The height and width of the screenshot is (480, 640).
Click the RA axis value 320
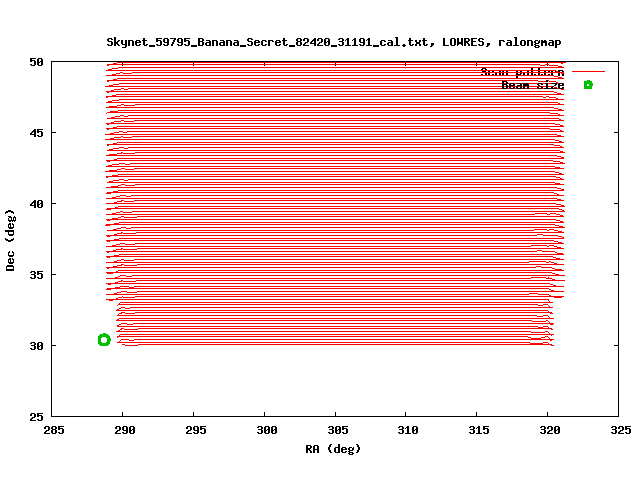point(550,430)
